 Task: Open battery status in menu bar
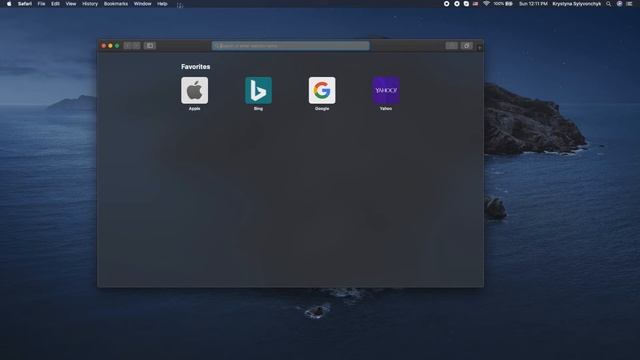(x=503, y=4)
